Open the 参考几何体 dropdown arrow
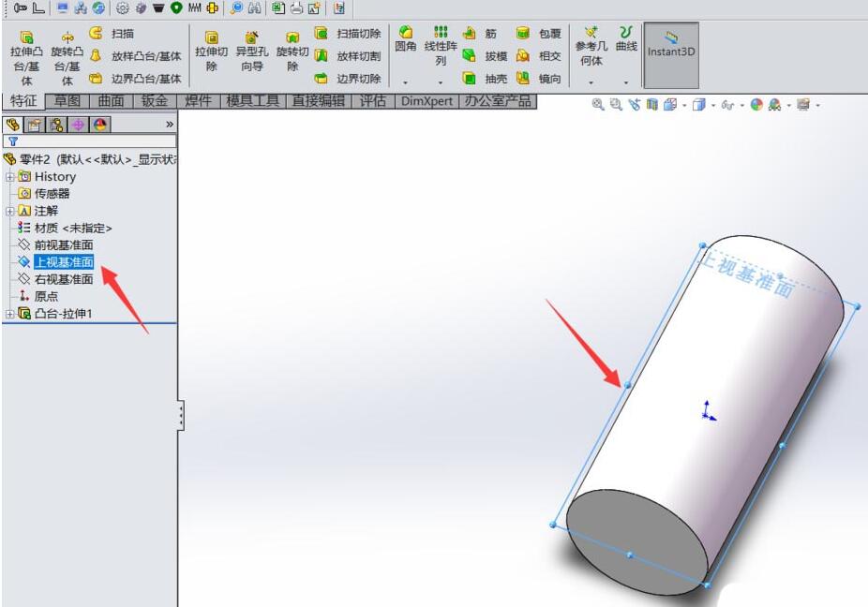 [x=591, y=82]
